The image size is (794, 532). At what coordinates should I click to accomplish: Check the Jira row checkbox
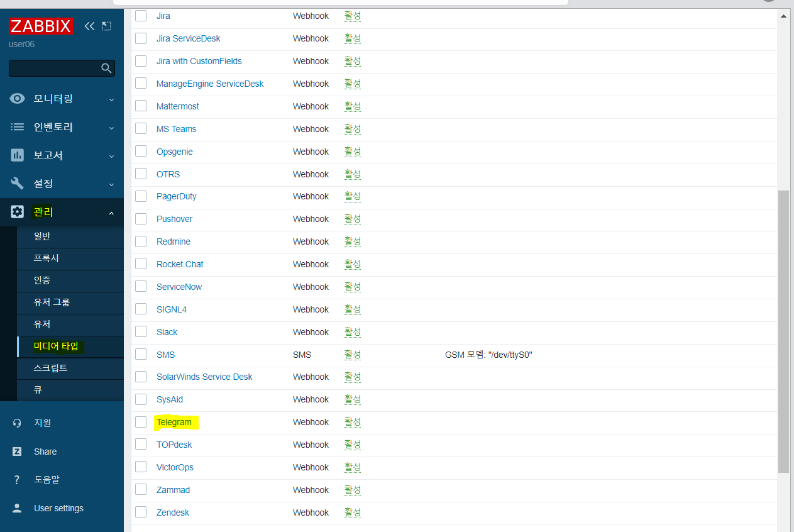click(x=141, y=16)
